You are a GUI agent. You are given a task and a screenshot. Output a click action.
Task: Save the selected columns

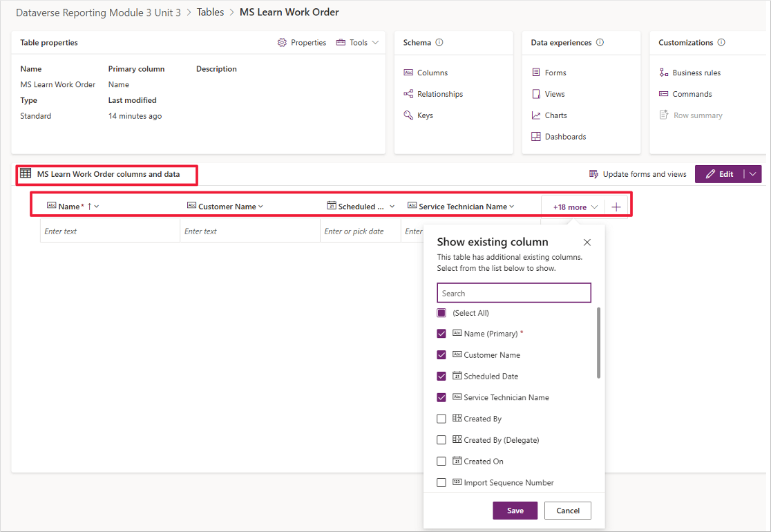pyautogui.click(x=515, y=510)
